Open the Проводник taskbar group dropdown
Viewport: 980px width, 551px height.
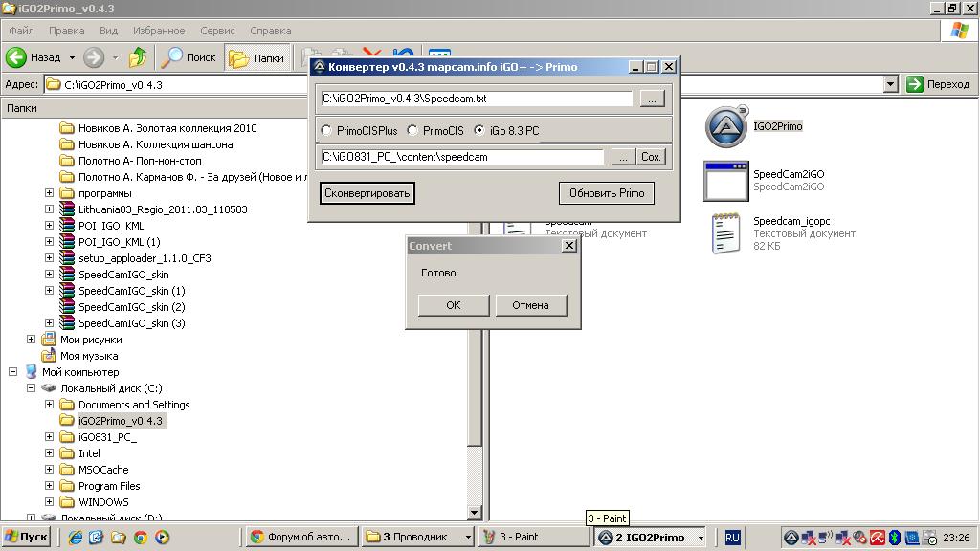pos(468,538)
